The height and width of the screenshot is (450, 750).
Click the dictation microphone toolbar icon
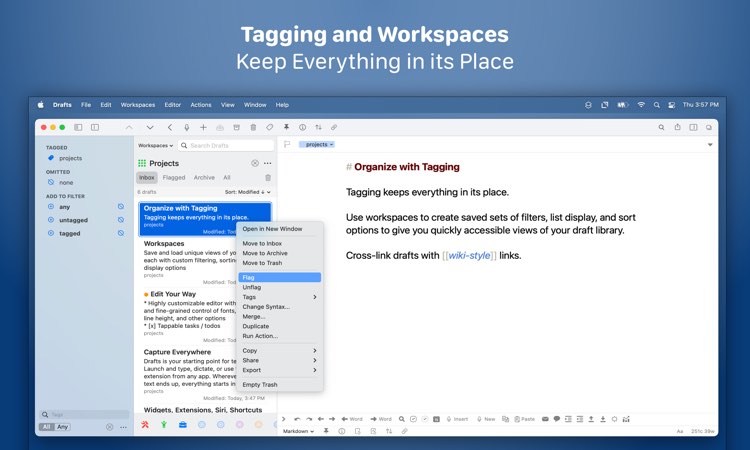(x=187, y=127)
